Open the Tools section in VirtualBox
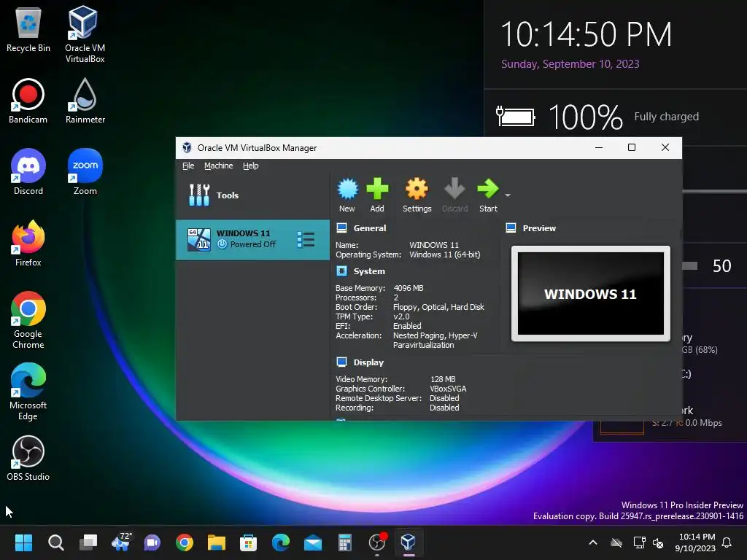Screen dimensions: 747x560 (252, 195)
